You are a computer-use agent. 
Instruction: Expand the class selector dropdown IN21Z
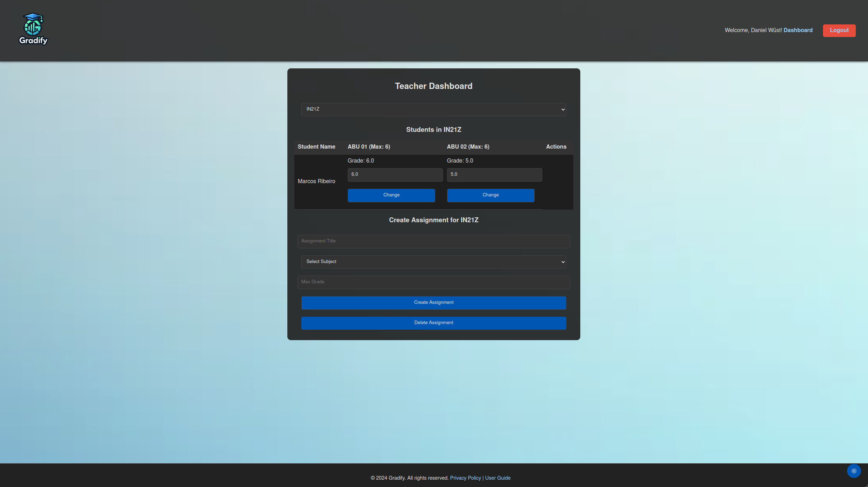[433, 109]
